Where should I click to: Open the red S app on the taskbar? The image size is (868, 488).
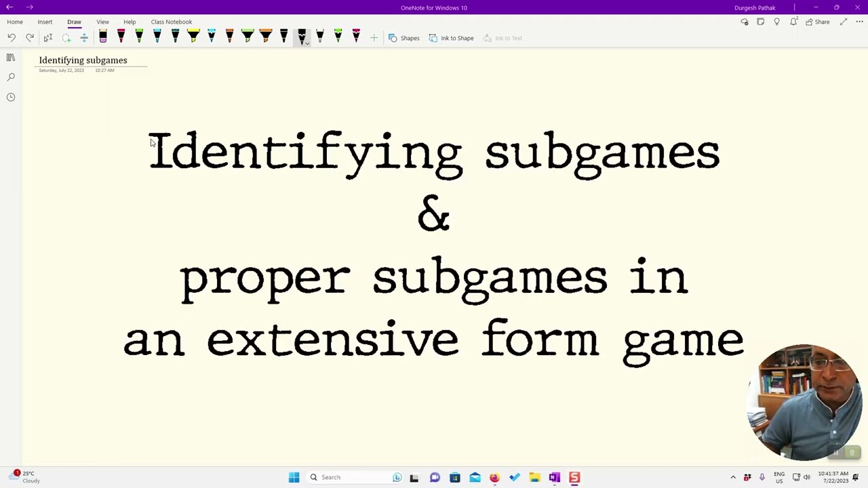pos(574,477)
